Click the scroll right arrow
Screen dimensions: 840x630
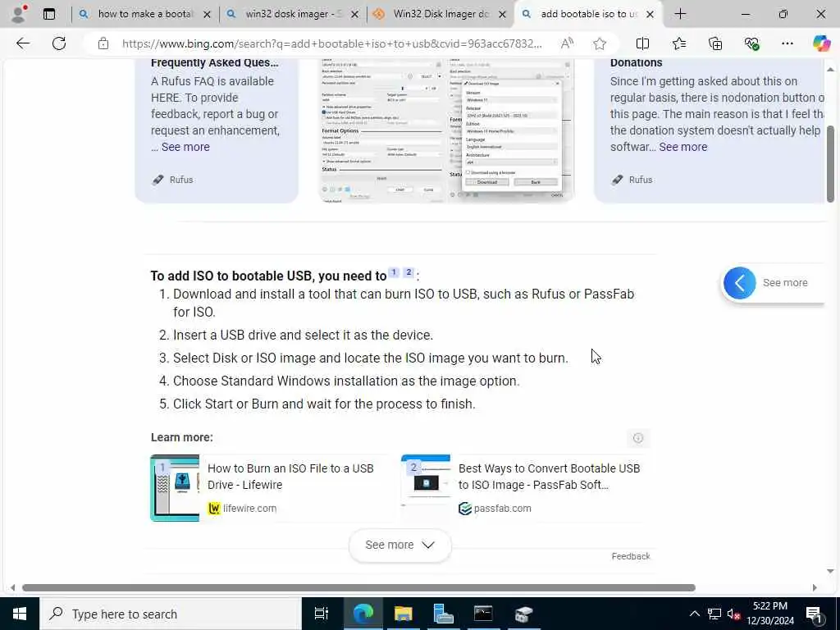tap(815, 587)
